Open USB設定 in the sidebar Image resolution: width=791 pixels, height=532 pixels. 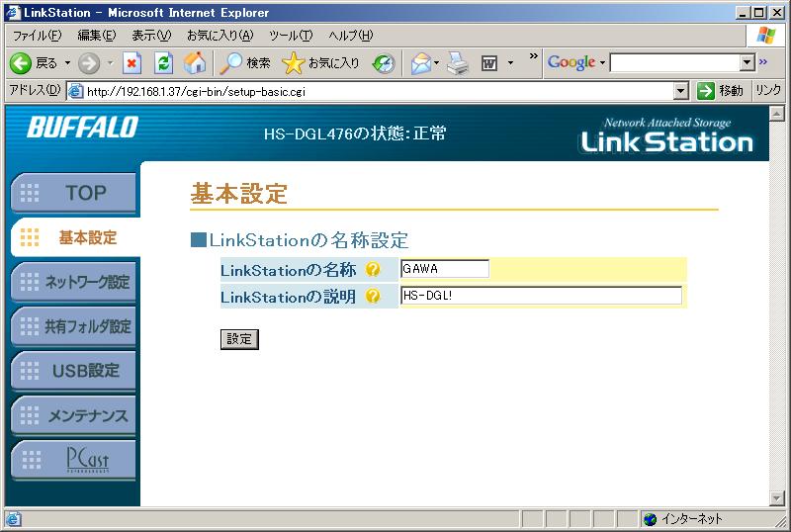[73, 371]
